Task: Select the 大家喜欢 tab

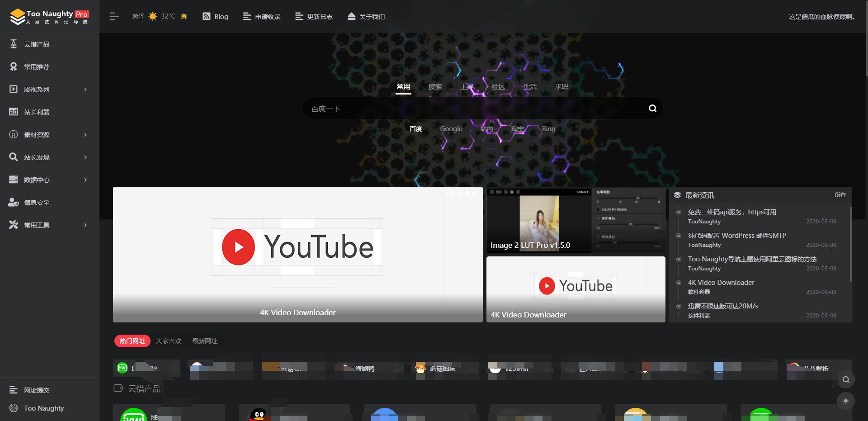Action: pos(169,341)
